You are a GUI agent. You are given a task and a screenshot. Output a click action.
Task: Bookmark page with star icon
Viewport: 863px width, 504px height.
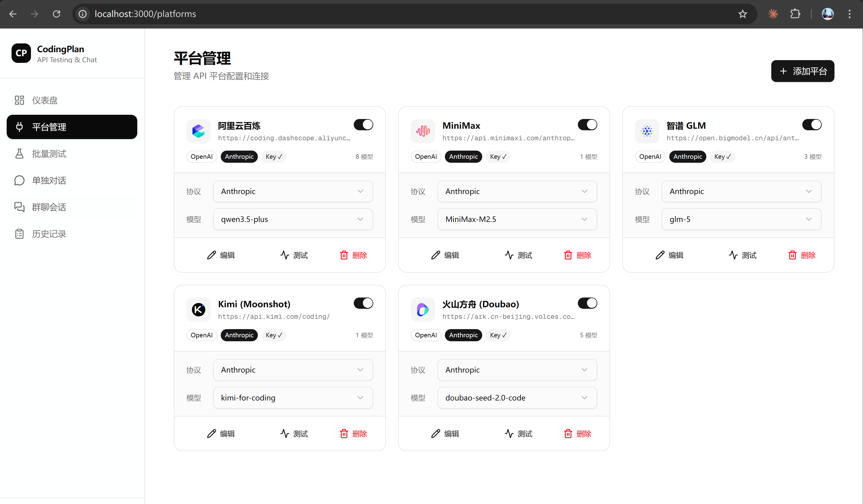[742, 14]
